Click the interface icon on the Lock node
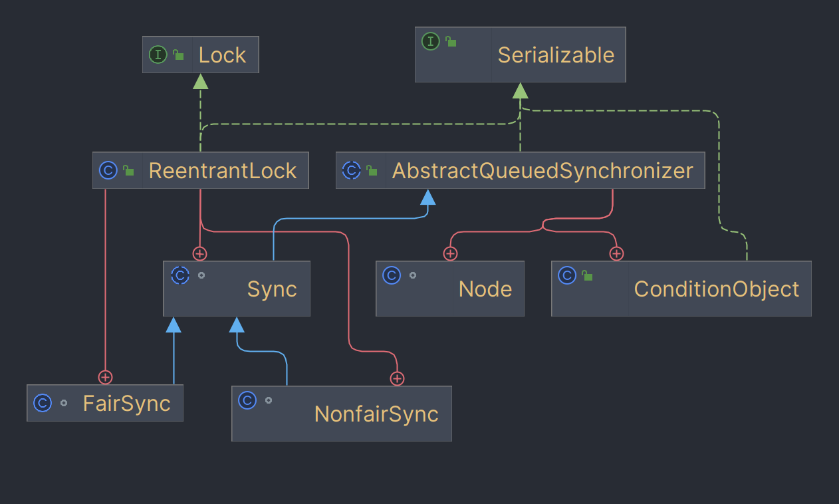Screen dimensions: 839x504 coord(158,55)
